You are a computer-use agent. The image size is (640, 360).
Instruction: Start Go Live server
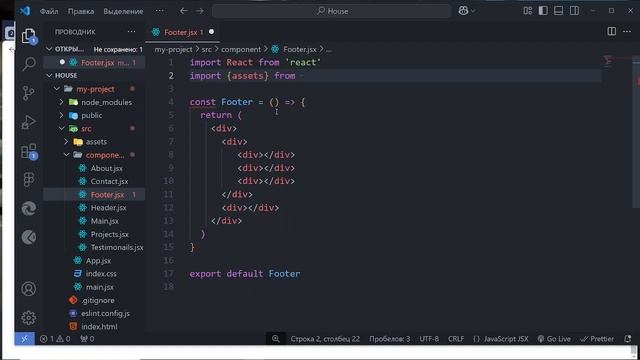point(554,339)
